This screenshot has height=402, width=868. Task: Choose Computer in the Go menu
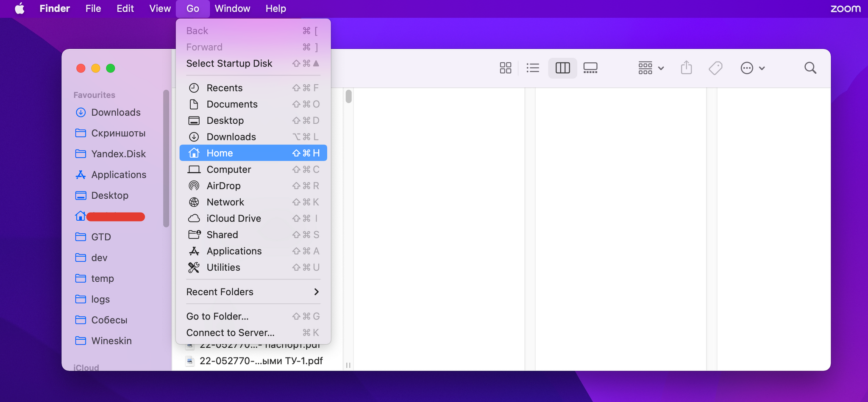pyautogui.click(x=253, y=169)
